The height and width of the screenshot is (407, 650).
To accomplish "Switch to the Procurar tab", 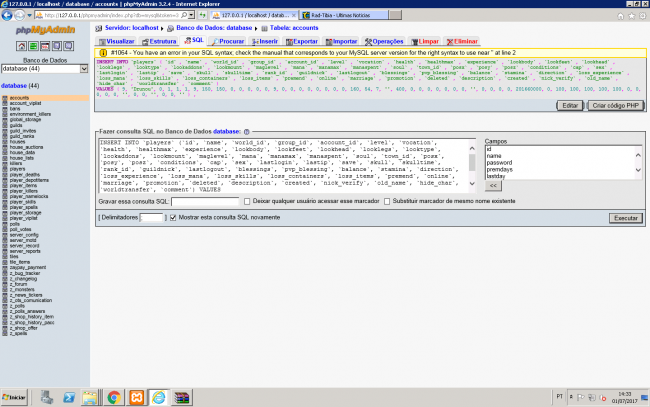I will pyautogui.click(x=228, y=41).
